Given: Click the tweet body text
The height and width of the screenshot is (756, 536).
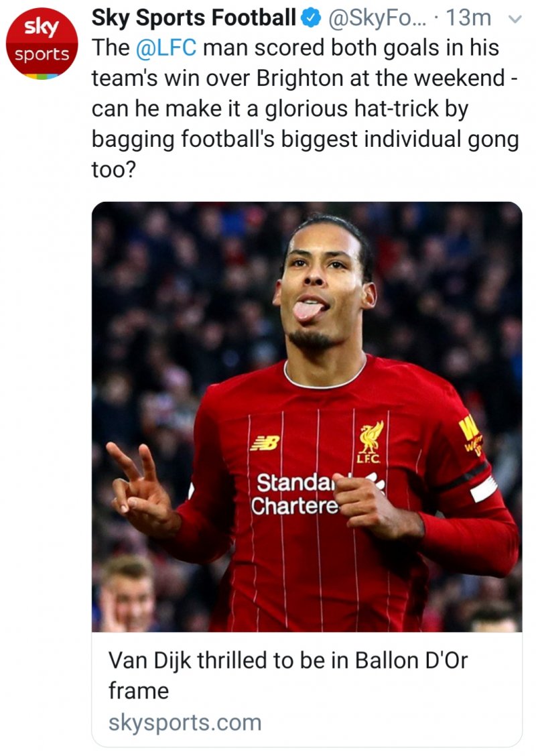Looking at the screenshot, I should [x=305, y=109].
